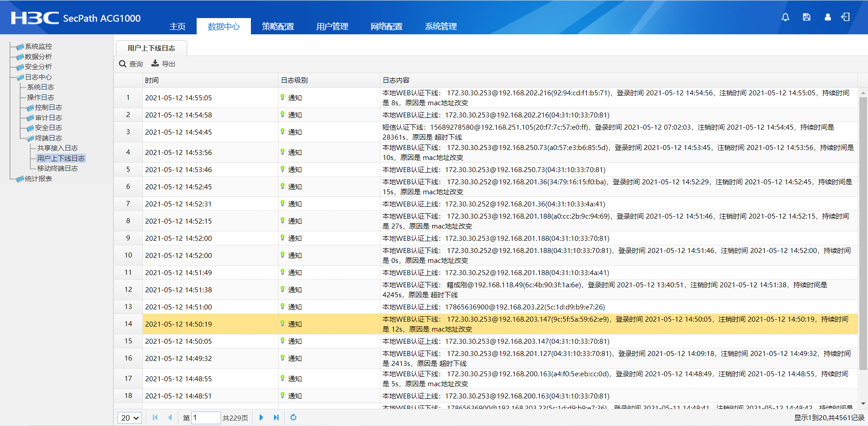Viewport: 868px width, 426px height.
Task: Open 移动终端日志 in the sidebar
Action: (x=57, y=169)
